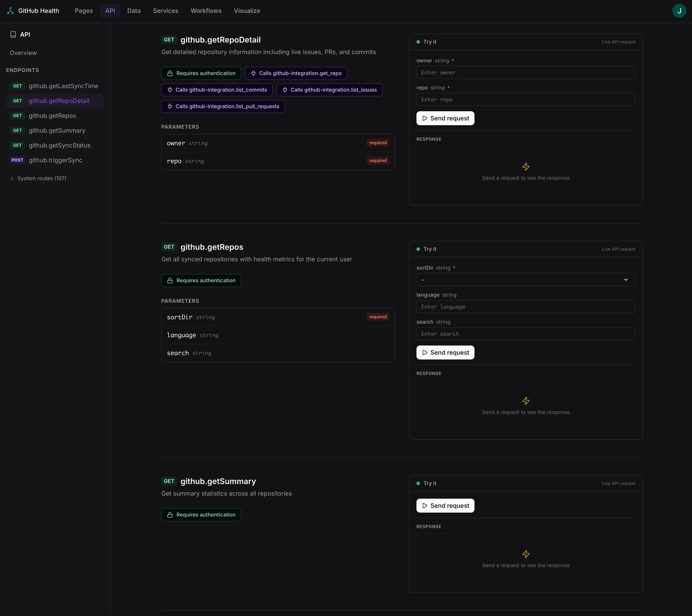Focus the Enter search input field
The image size is (692, 616).
[525, 334]
